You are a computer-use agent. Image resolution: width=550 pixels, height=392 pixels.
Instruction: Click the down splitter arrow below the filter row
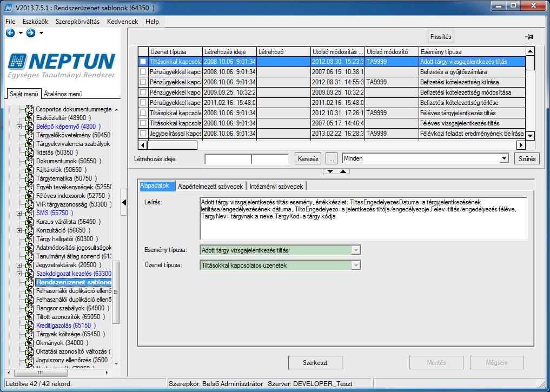330,171
